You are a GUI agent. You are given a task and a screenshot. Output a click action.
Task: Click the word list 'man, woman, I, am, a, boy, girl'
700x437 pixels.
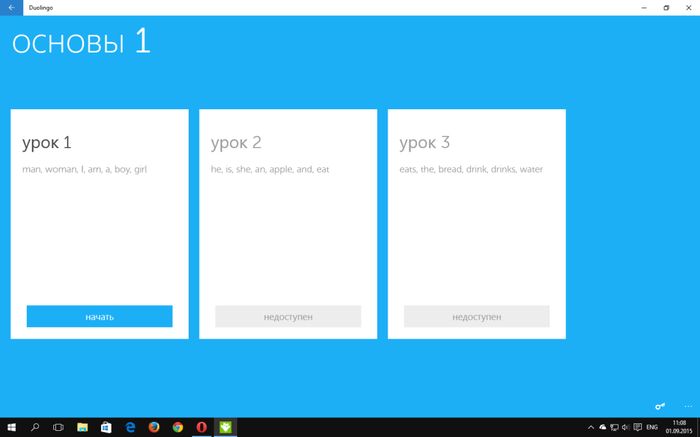[x=84, y=169]
